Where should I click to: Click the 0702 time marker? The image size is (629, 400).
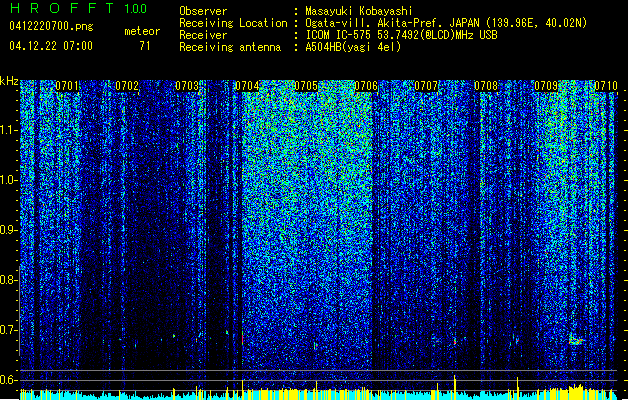point(127,86)
